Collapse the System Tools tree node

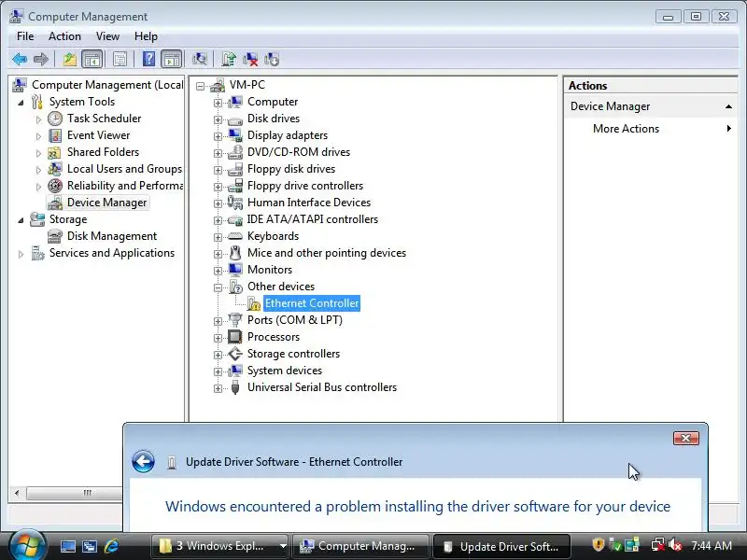click(x=21, y=103)
